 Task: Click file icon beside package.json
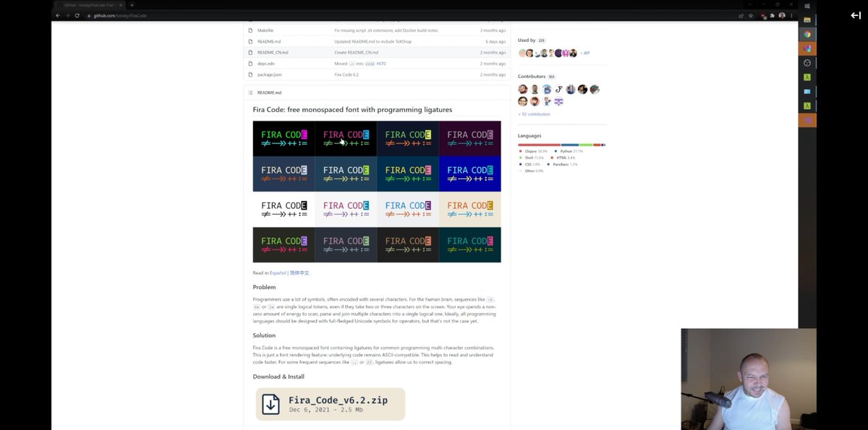pos(250,74)
